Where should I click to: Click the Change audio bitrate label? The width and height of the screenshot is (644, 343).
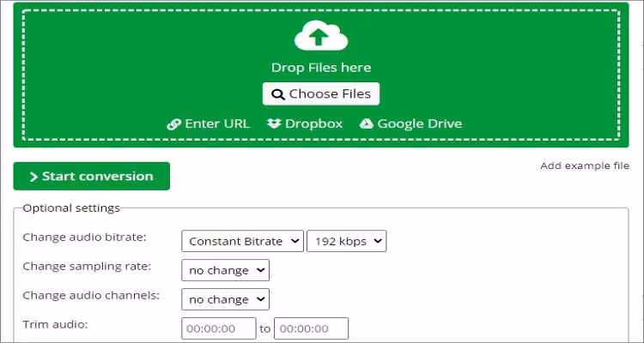(x=85, y=238)
